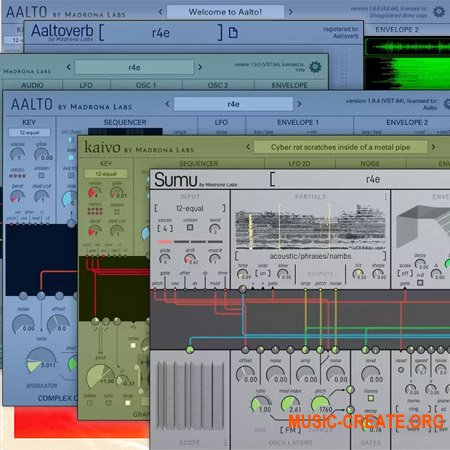This screenshot has height=450, width=450.
Task: Toggle Kaivo unison checkbox
Action: point(117,212)
